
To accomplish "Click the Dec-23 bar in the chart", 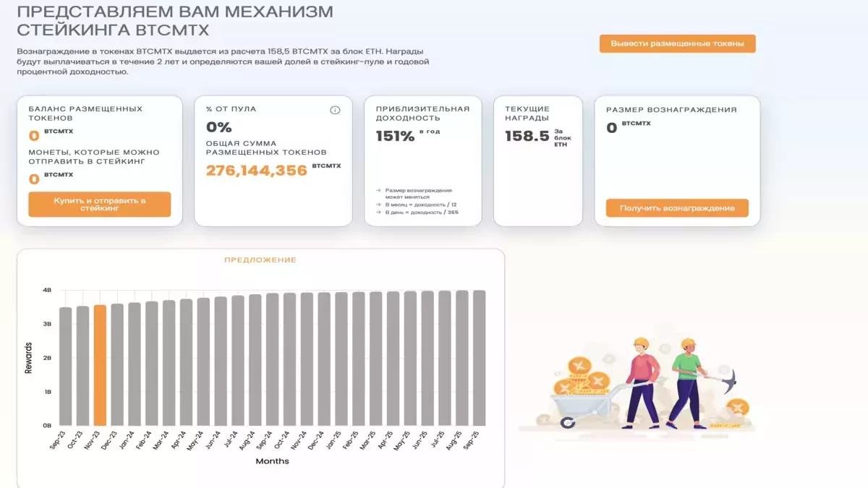I will [117, 365].
